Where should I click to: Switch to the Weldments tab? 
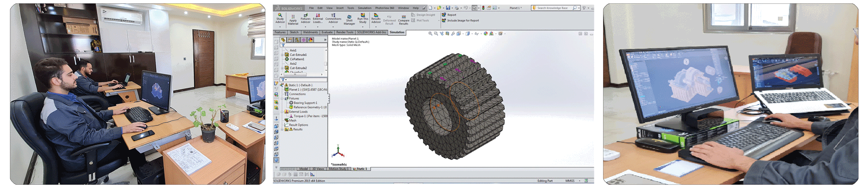pyautogui.click(x=310, y=32)
